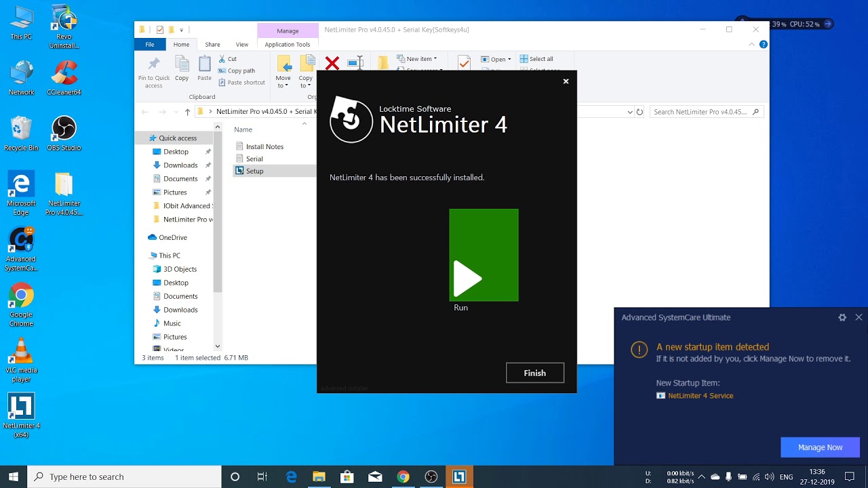
Task: Click the Name column header
Action: tap(243, 129)
